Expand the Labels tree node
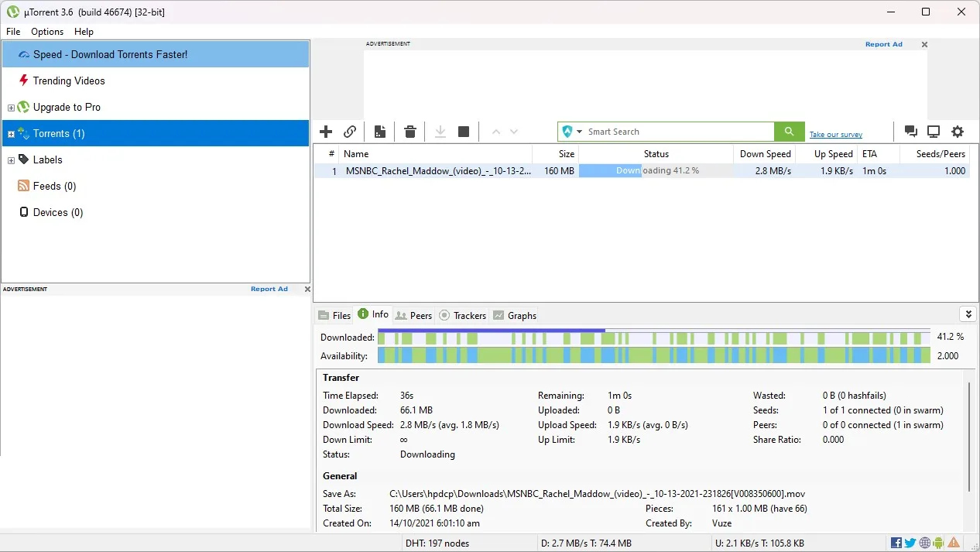The height and width of the screenshot is (552, 980). (x=11, y=160)
